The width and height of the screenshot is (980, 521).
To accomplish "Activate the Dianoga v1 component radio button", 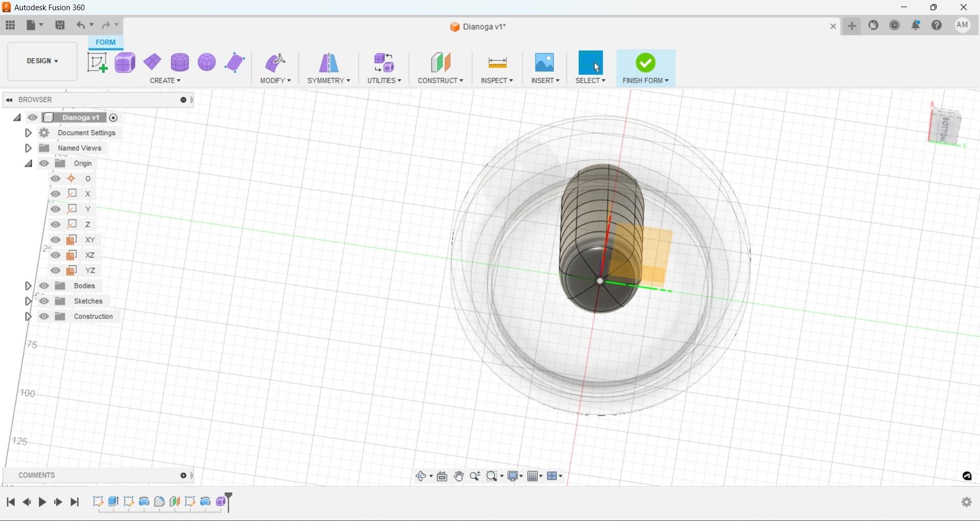I will pyautogui.click(x=114, y=118).
